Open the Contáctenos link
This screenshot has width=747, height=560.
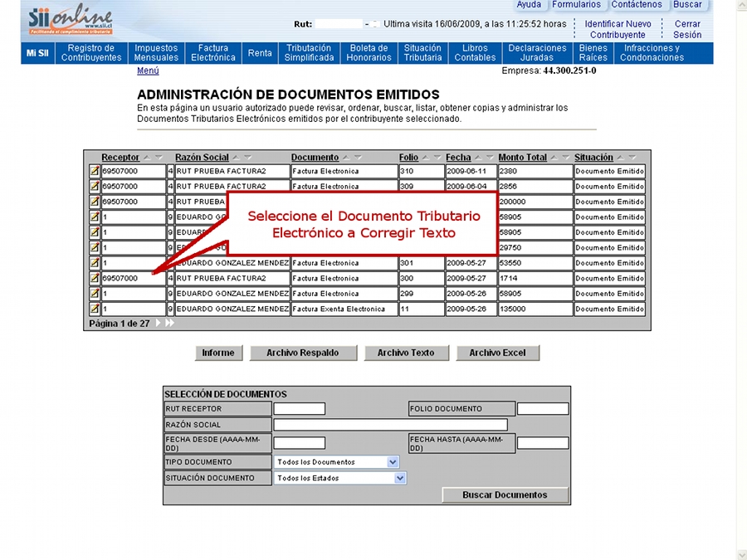coord(637,5)
